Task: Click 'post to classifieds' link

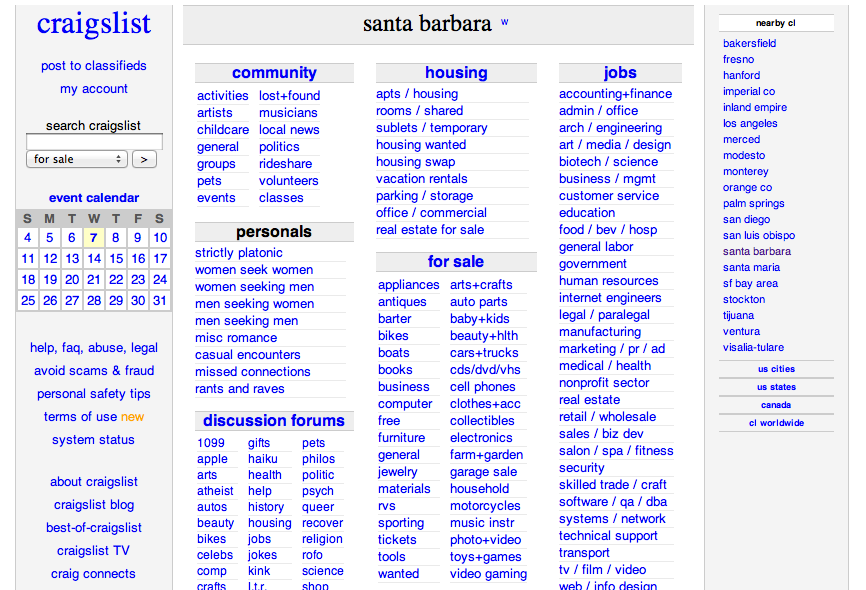Action: [94, 66]
